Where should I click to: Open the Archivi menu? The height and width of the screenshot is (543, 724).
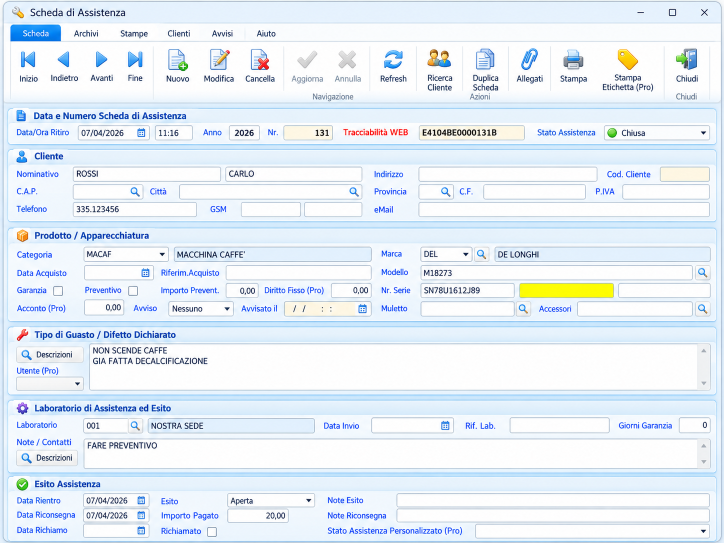tap(86, 33)
